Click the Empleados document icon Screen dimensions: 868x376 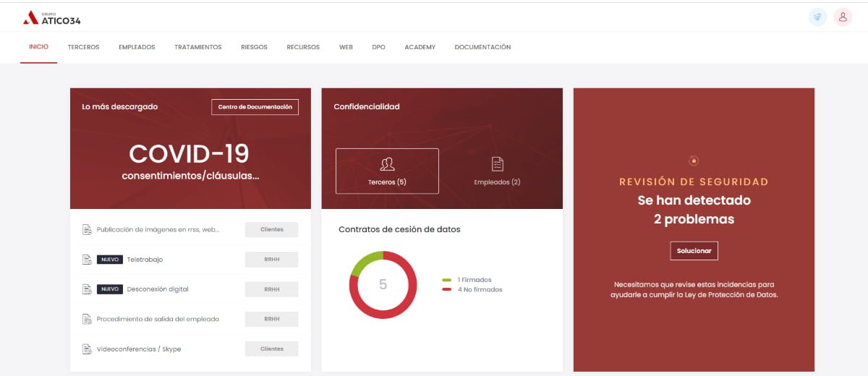[497, 163]
